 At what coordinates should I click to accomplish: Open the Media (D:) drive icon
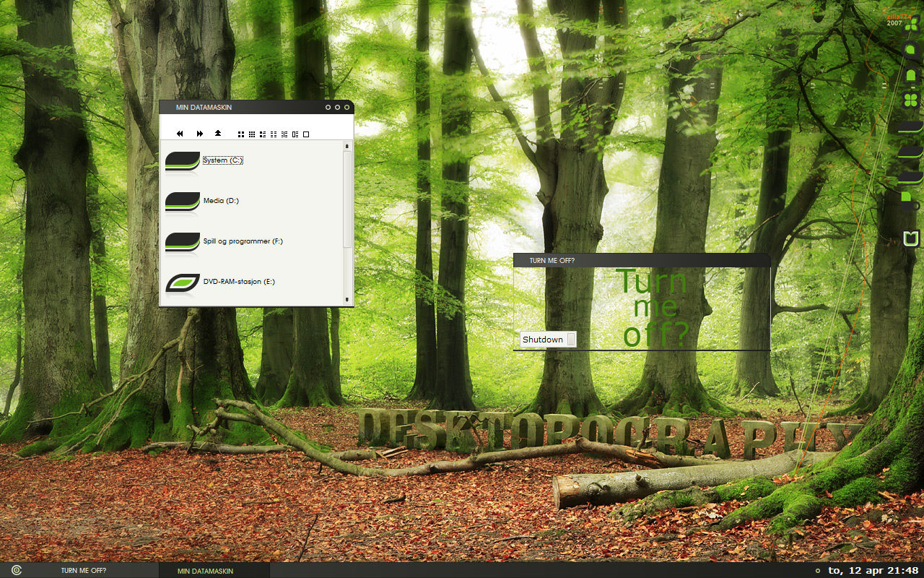click(x=183, y=202)
